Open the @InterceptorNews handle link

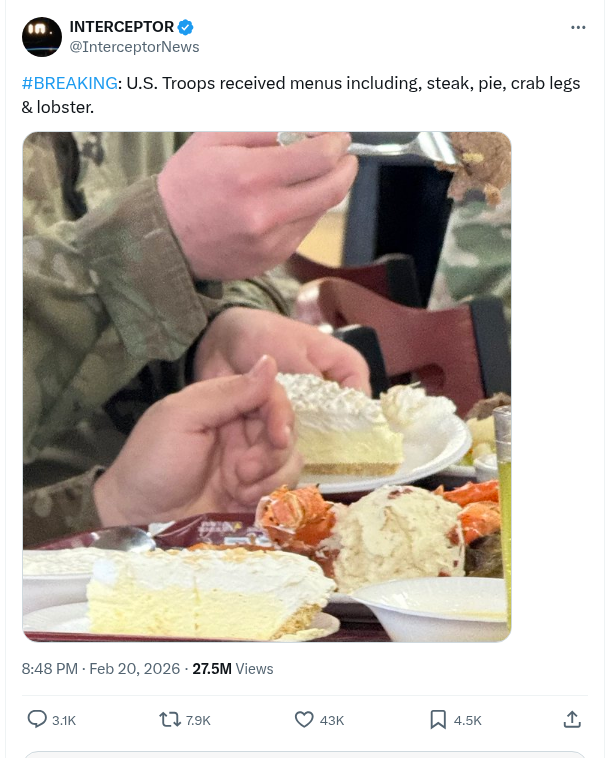(x=134, y=47)
